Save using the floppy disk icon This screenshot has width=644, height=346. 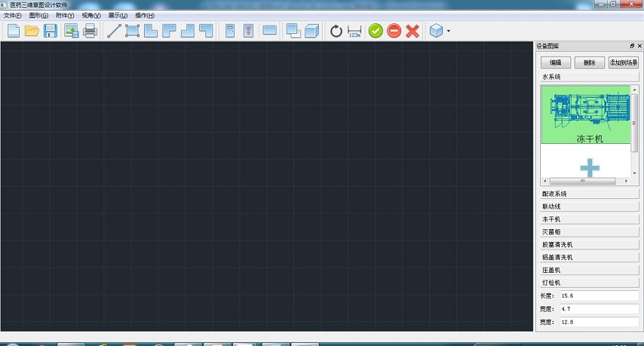tap(51, 31)
